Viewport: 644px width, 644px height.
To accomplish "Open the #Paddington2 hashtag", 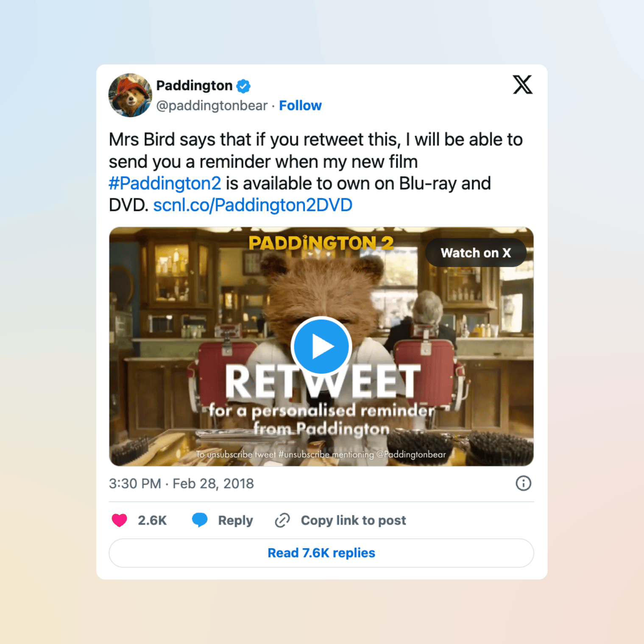I will point(165,184).
